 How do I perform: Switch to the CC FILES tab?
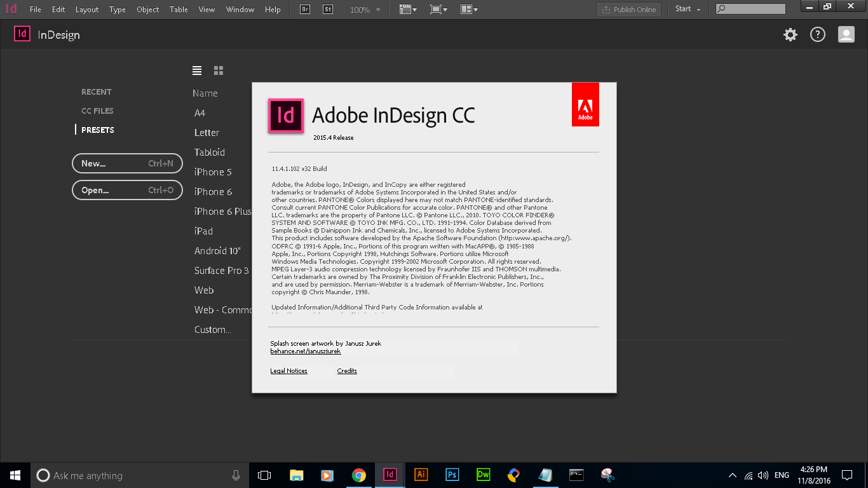coord(97,111)
